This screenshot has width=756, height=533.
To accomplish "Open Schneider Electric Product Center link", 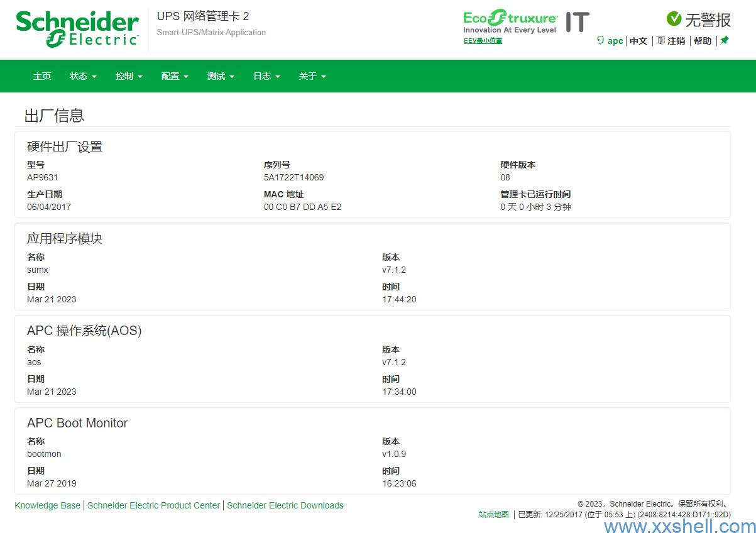I will pyautogui.click(x=154, y=505).
